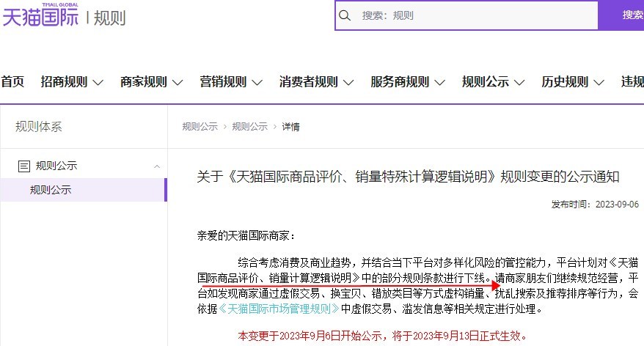Click the first 规则公示 breadcrumb link

click(200, 126)
